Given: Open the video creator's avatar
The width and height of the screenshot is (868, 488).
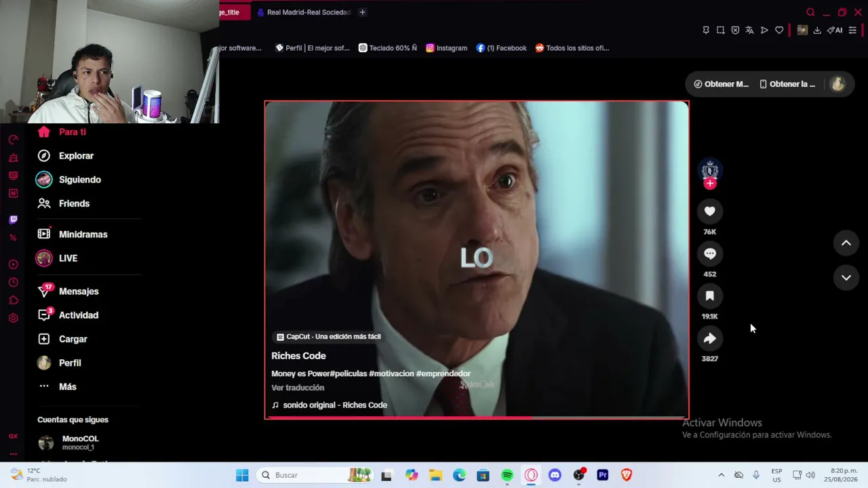Looking at the screenshot, I should (709, 169).
